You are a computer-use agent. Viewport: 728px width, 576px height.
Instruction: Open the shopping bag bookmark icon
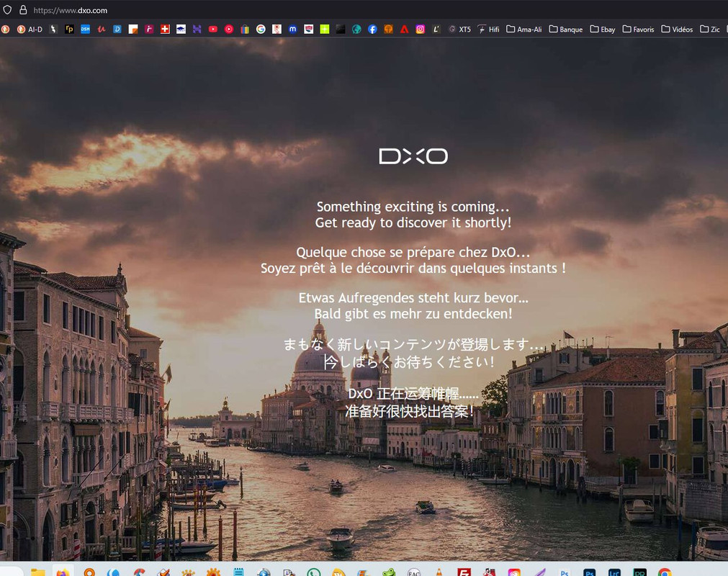(245, 30)
